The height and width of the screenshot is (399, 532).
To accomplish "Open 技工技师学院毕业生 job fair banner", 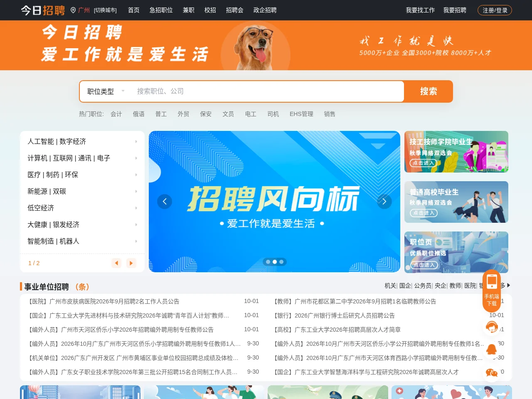I will (456, 152).
